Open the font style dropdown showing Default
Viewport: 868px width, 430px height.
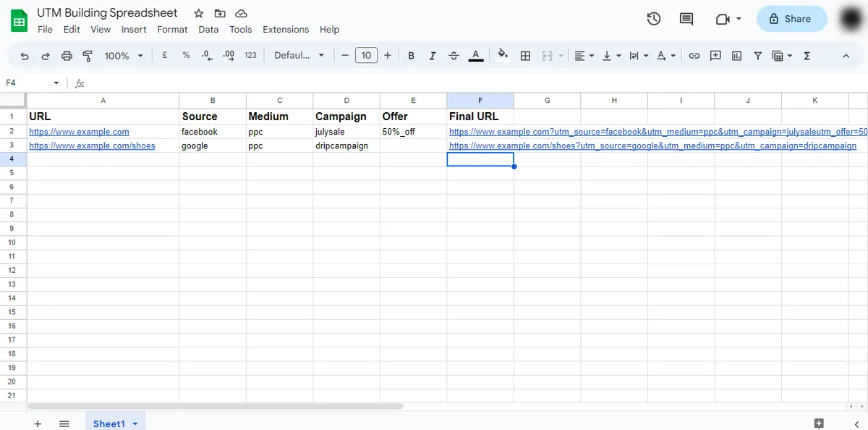click(x=298, y=55)
